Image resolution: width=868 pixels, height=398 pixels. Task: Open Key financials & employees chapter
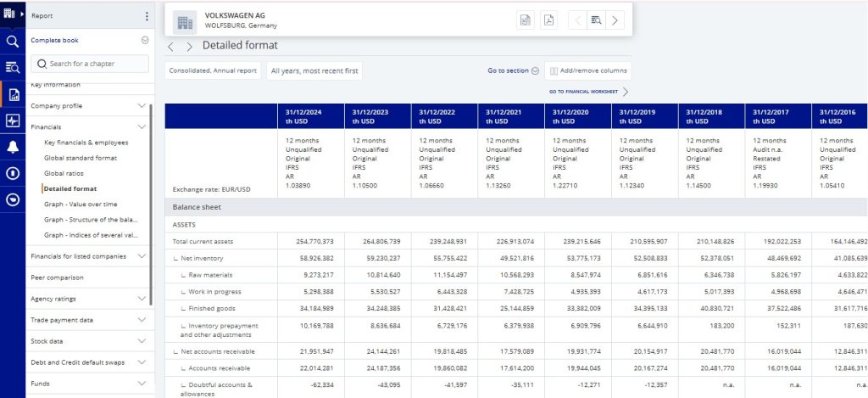[86, 143]
